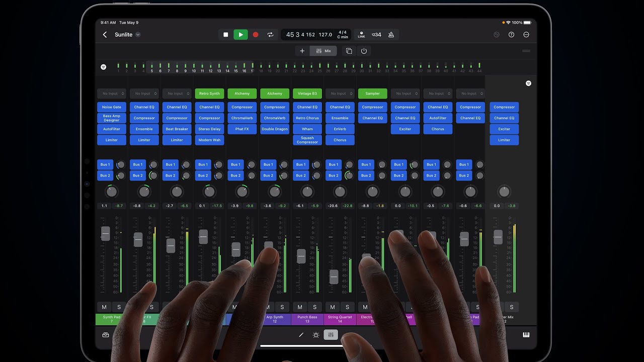The height and width of the screenshot is (362, 644).
Task: Toggle the plug-in power icon
Action: point(364,51)
